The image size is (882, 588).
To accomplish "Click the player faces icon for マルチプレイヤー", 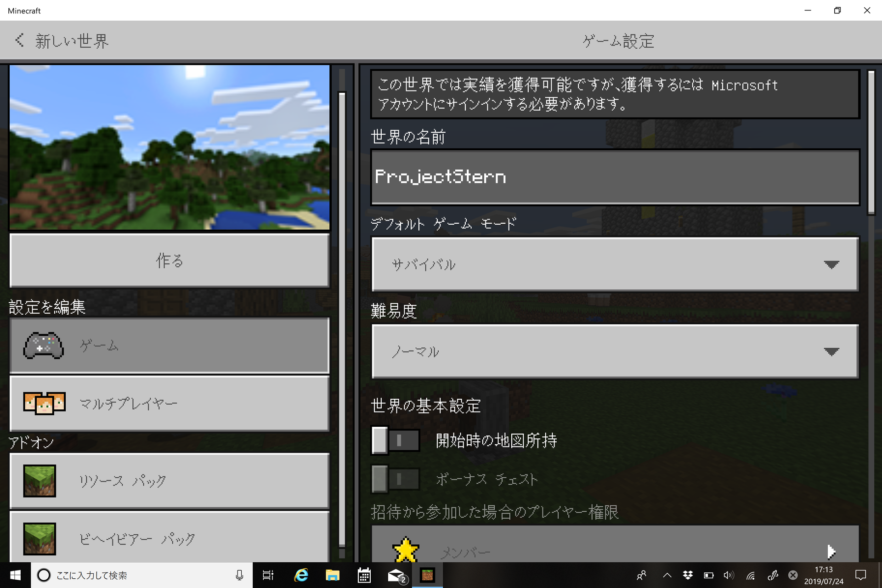I will coord(44,403).
